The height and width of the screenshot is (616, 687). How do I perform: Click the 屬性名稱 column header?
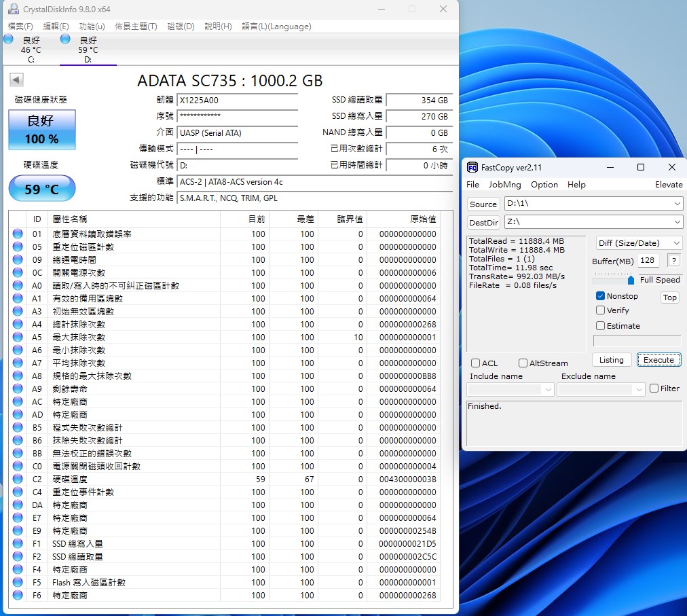click(x=134, y=219)
